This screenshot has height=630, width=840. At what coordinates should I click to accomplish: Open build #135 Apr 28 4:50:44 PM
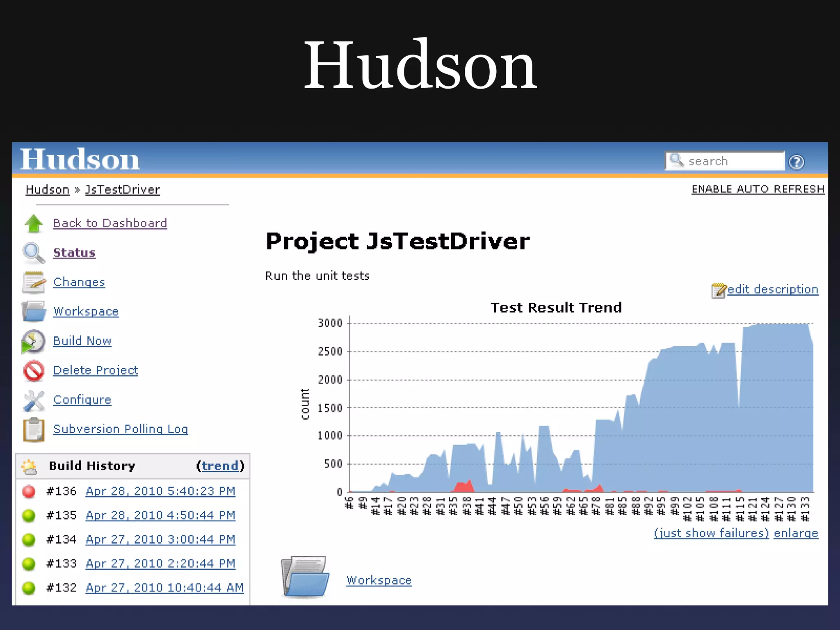coord(160,515)
